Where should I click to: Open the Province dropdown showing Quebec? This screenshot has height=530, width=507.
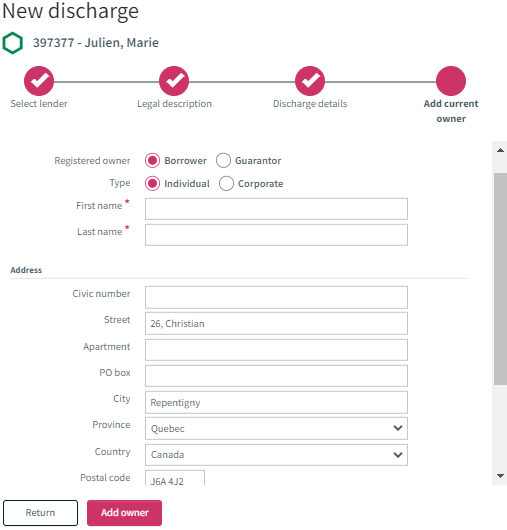coord(276,428)
